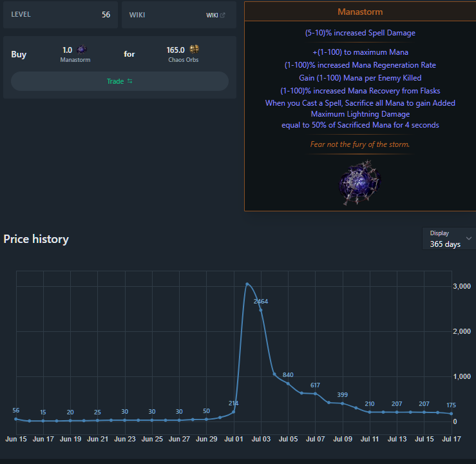Click the chart data point labeled 617
Image resolution: width=476 pixels, height=464 pixels.
pos(316,394)
